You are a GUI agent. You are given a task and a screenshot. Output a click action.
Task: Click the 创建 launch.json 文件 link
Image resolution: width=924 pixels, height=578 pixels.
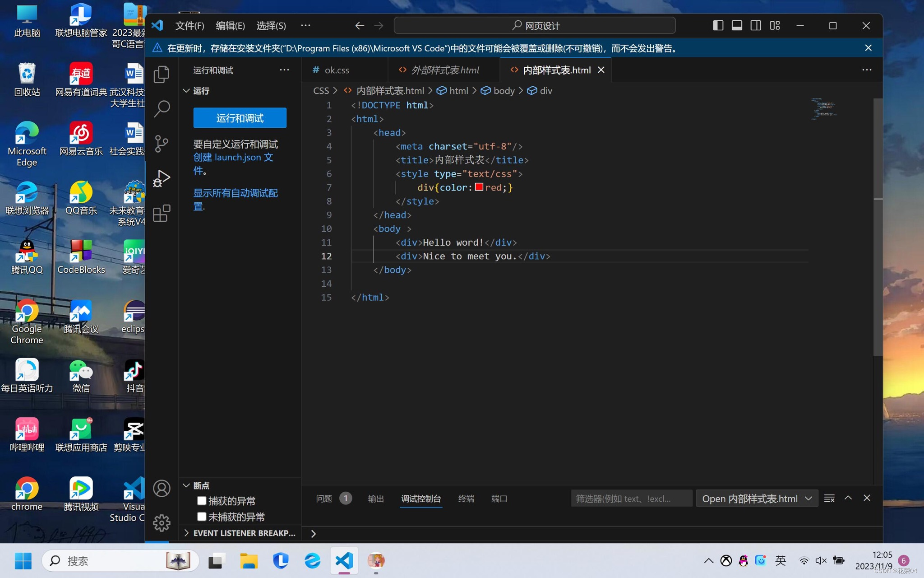tap(233, 158)
